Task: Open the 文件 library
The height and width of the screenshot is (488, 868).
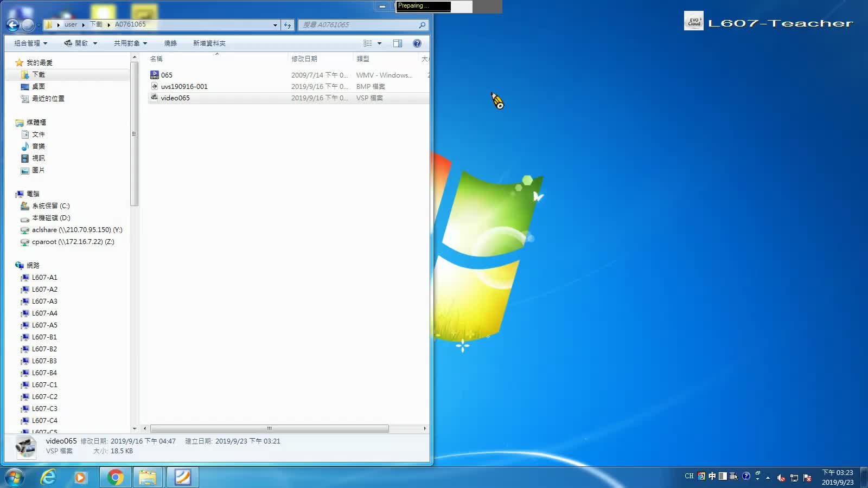Action: click(x=39, y=134)
